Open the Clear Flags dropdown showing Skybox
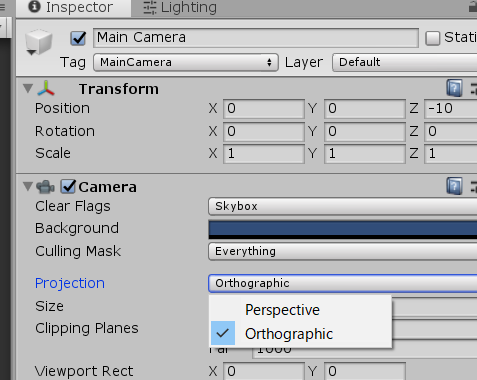Viewport: 477px width, 380px height. tap(343, 206)
